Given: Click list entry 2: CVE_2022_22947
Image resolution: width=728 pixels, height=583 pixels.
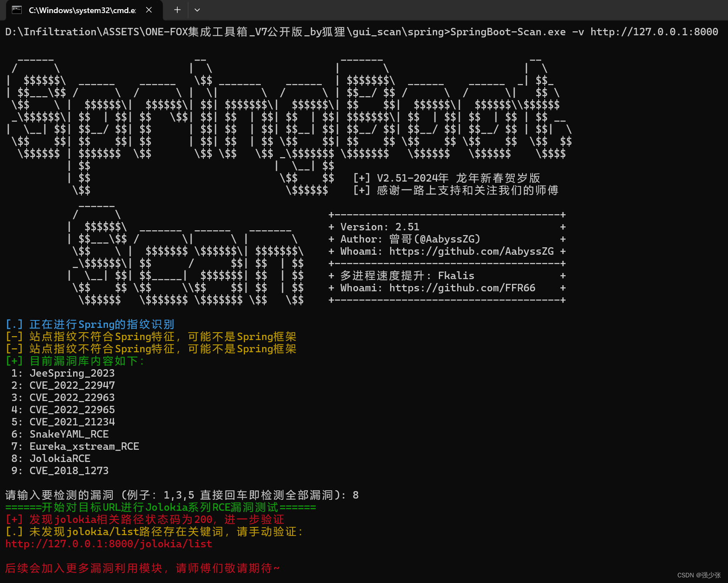Looking at the screenshot, I should 63,385.
